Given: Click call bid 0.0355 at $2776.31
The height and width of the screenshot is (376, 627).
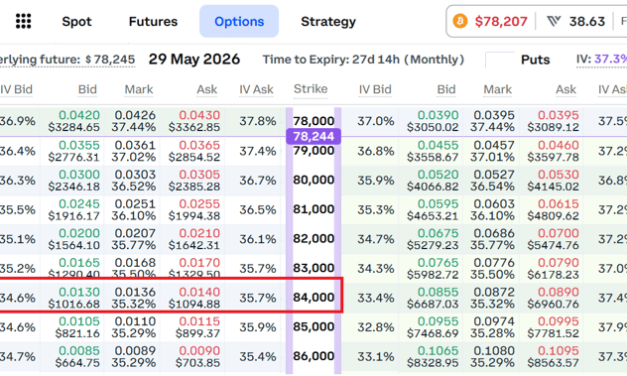Looking at the screenshot, I should pos(74,151).
